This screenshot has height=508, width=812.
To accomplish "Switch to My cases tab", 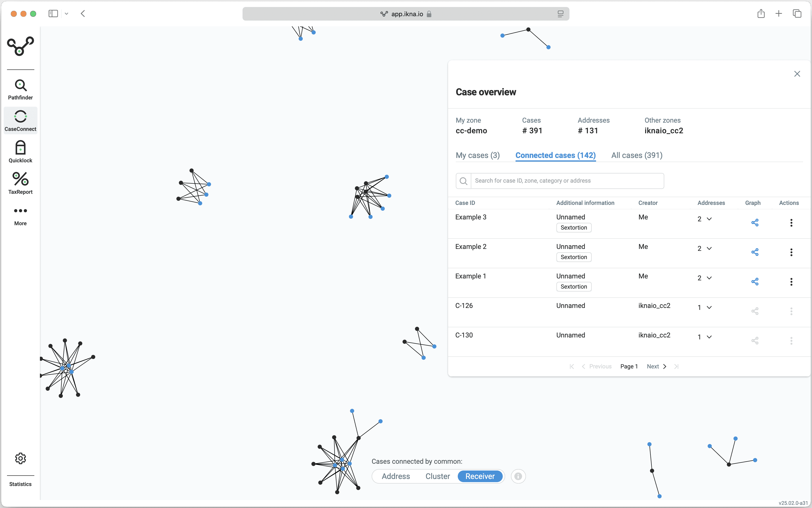I will tap(478, 155).
